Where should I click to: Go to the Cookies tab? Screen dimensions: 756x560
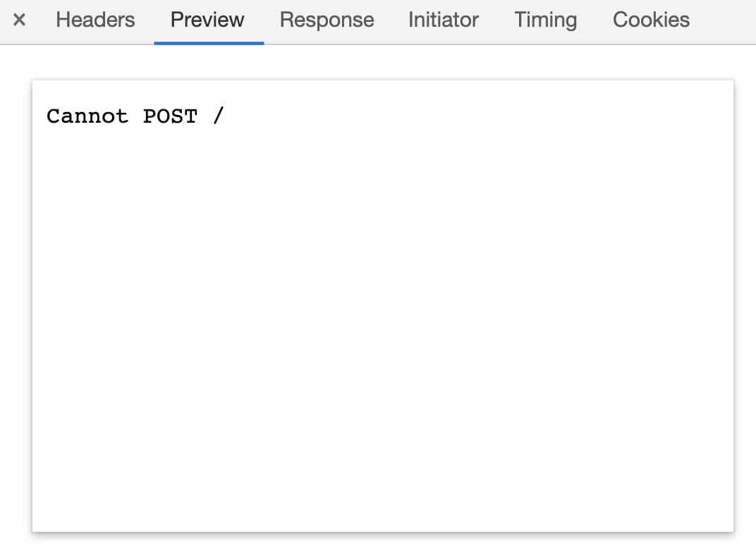click(651, 20)
